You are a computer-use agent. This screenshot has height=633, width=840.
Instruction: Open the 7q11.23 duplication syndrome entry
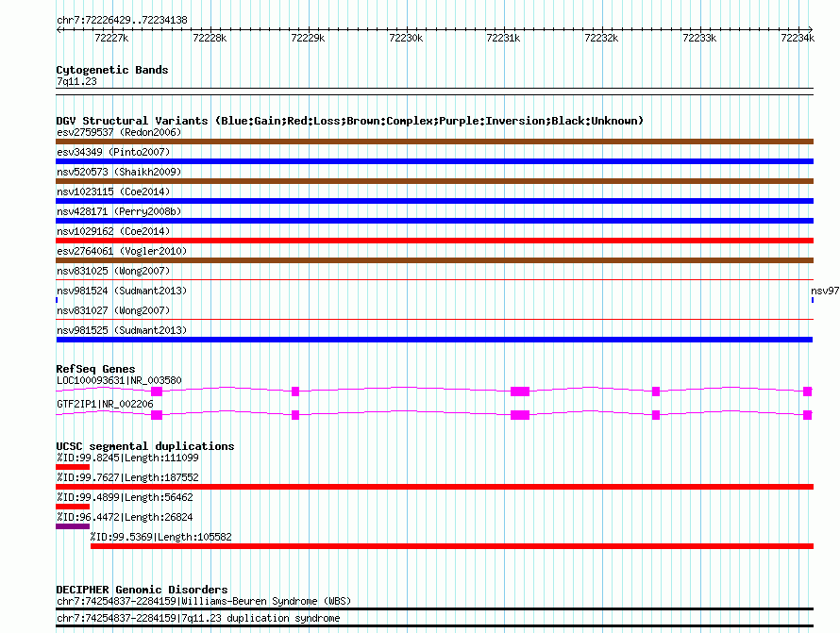[198, 618]
